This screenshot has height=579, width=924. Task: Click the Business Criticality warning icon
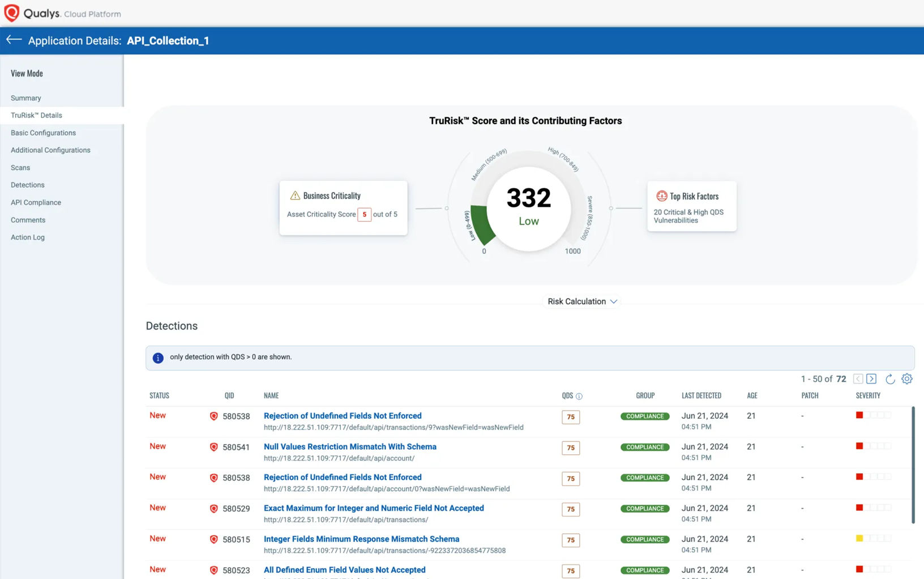tap(295, 195)
